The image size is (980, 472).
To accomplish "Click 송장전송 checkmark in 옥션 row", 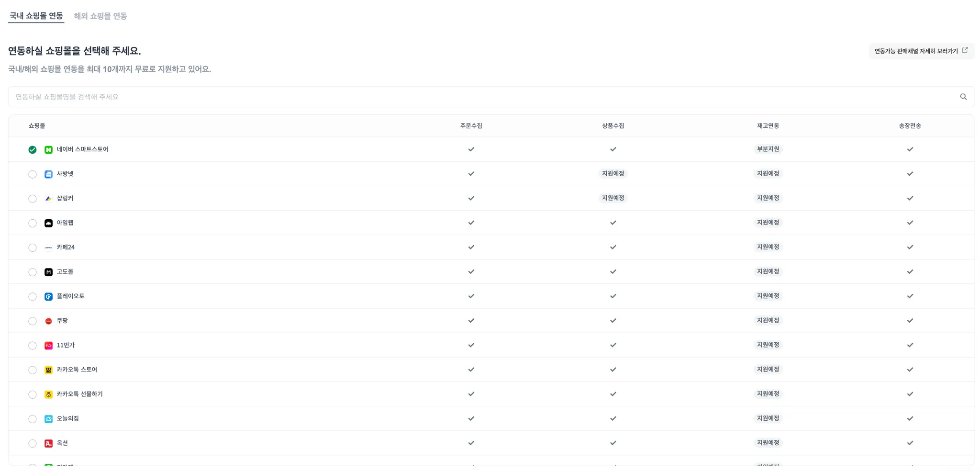I will coord(910,443).
